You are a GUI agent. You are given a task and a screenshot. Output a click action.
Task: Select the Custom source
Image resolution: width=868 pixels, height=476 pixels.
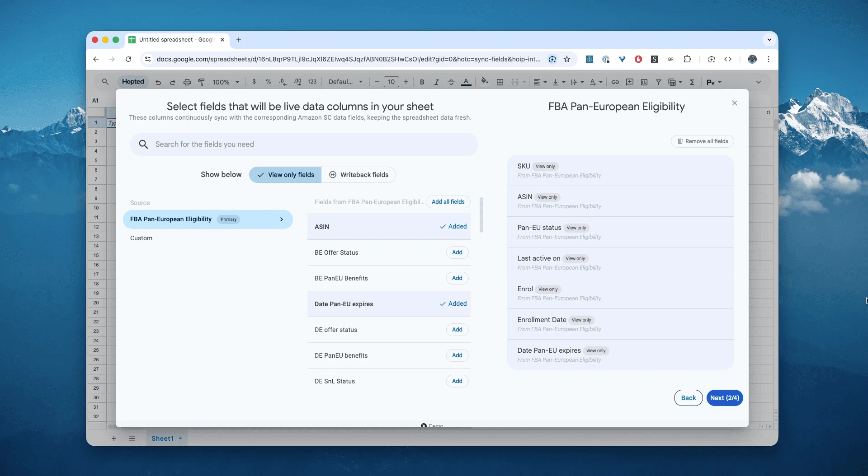141,238
